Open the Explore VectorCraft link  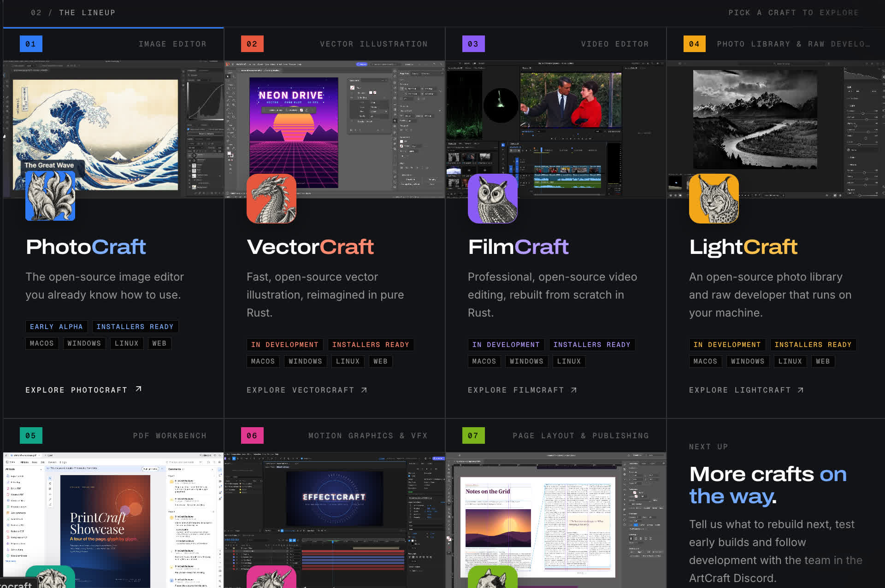(x=307, y=390)
